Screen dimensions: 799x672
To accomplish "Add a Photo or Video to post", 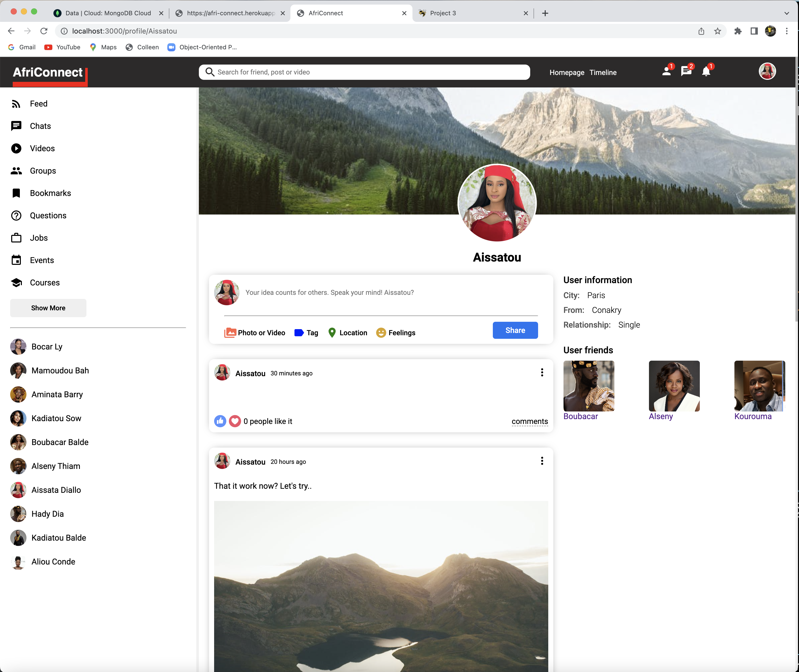I will pos(255,333).
